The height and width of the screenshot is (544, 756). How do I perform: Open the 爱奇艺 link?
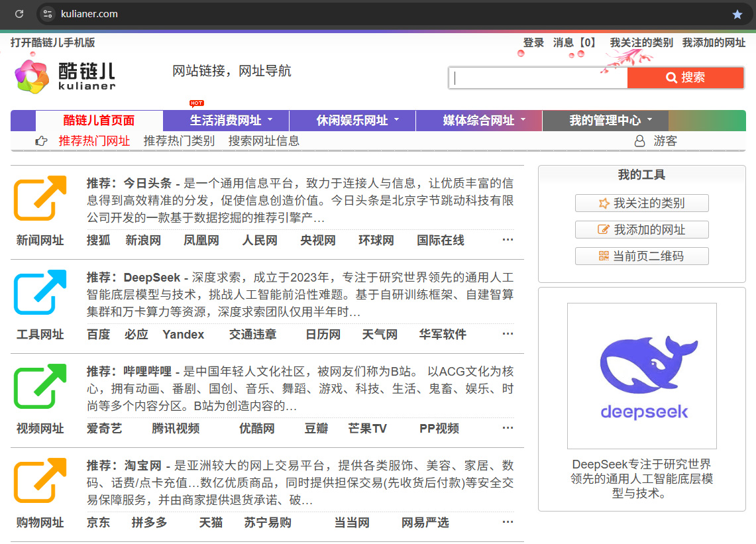104,428
